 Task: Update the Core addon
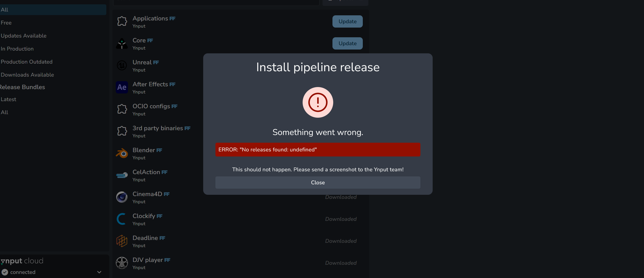click(x=347, y=43)
